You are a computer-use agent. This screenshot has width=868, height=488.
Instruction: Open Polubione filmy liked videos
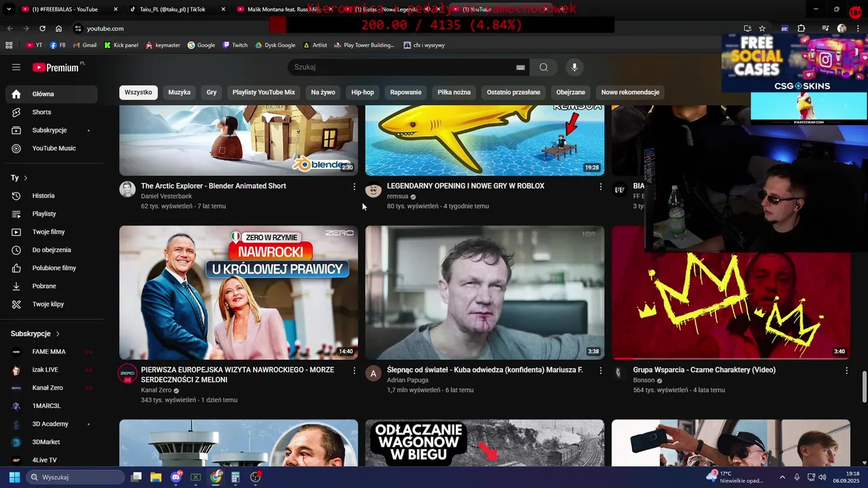pyautogui.click(x=52, y=268)
